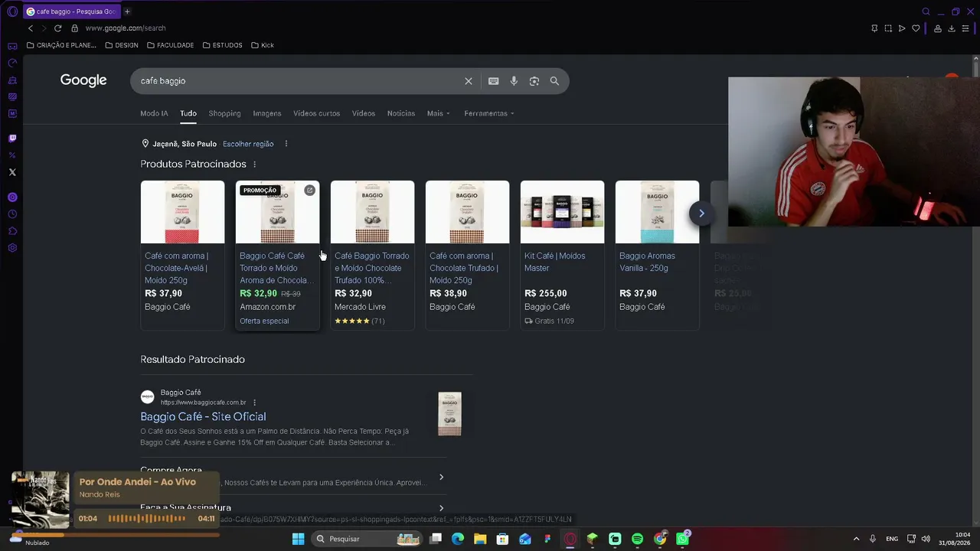Show next sponsored products with arrow
980x551 pixels.
[x=701, y=214]
